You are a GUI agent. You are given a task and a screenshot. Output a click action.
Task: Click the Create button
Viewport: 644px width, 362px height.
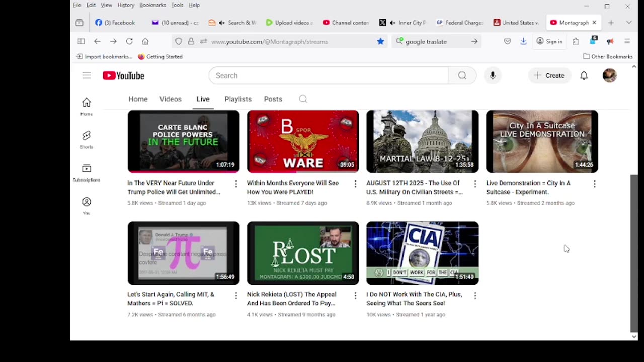click(549, 75)
